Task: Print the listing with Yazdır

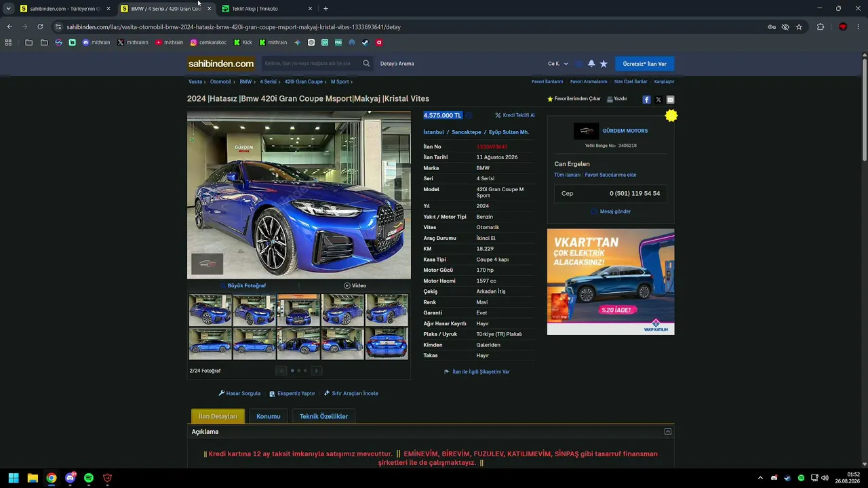Action: point(617,99)
